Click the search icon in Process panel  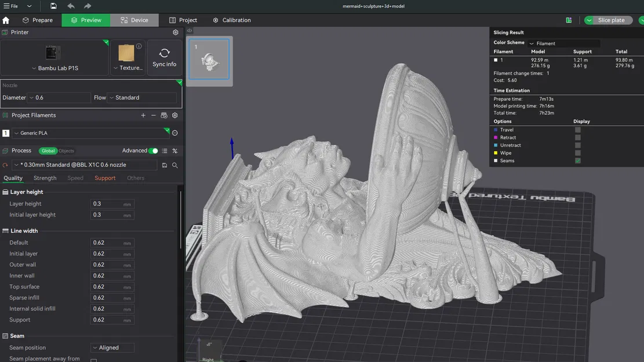click(x=174, y=165)
